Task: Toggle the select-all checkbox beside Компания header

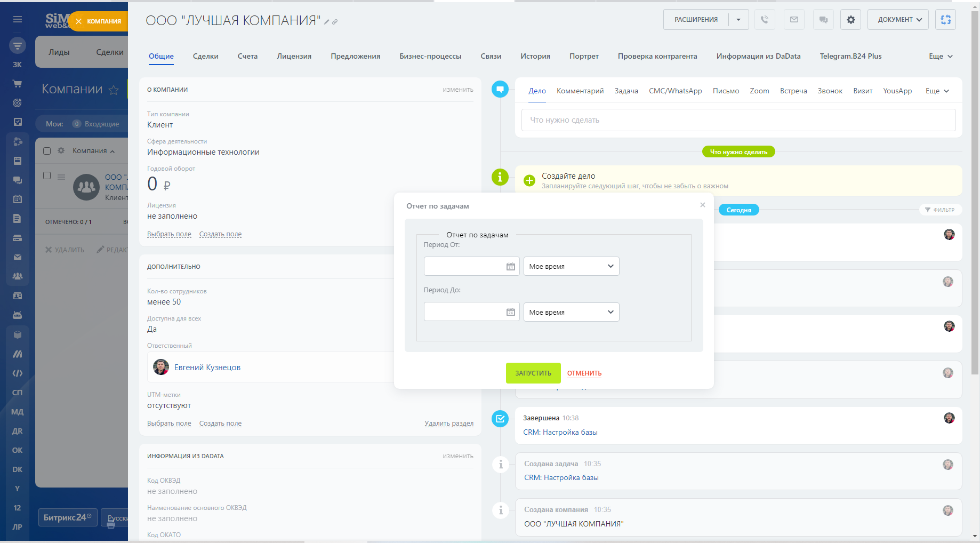Action: point(47,151)
